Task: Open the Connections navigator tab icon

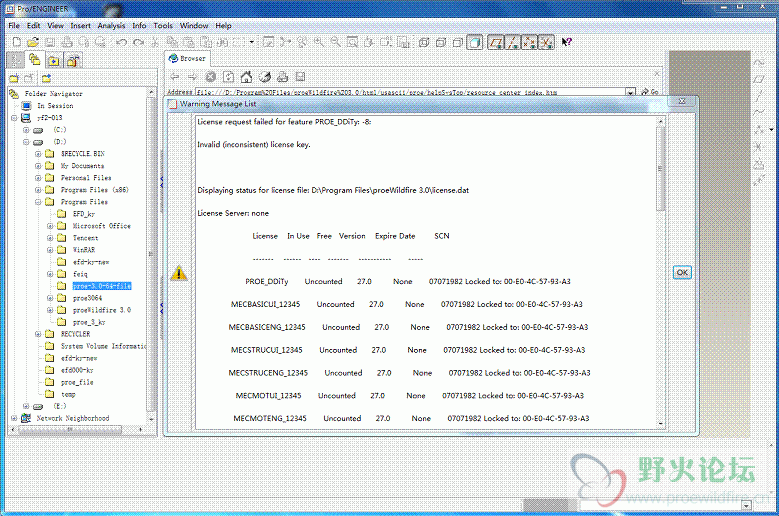Action: 73,61
